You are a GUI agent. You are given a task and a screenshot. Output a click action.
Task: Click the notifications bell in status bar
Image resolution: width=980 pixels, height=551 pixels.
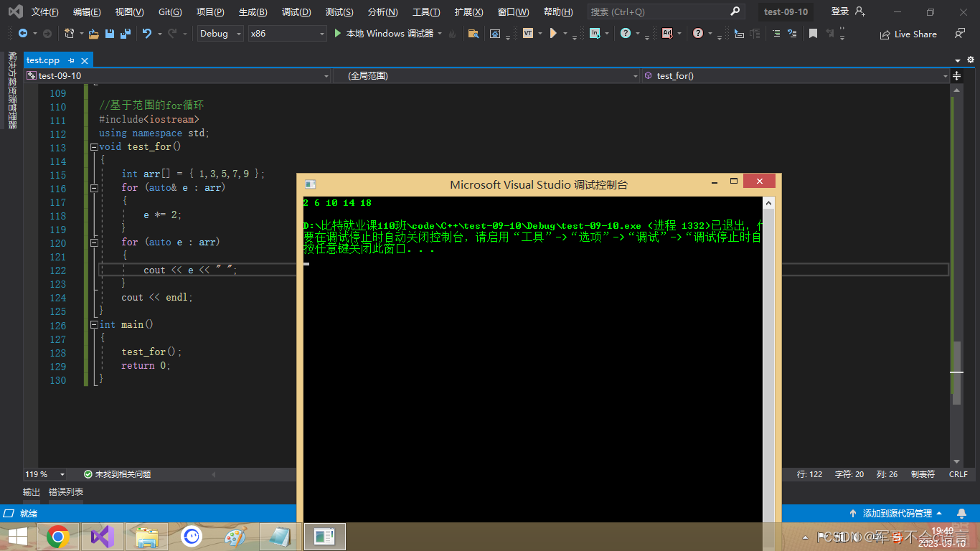coord(961,514)
